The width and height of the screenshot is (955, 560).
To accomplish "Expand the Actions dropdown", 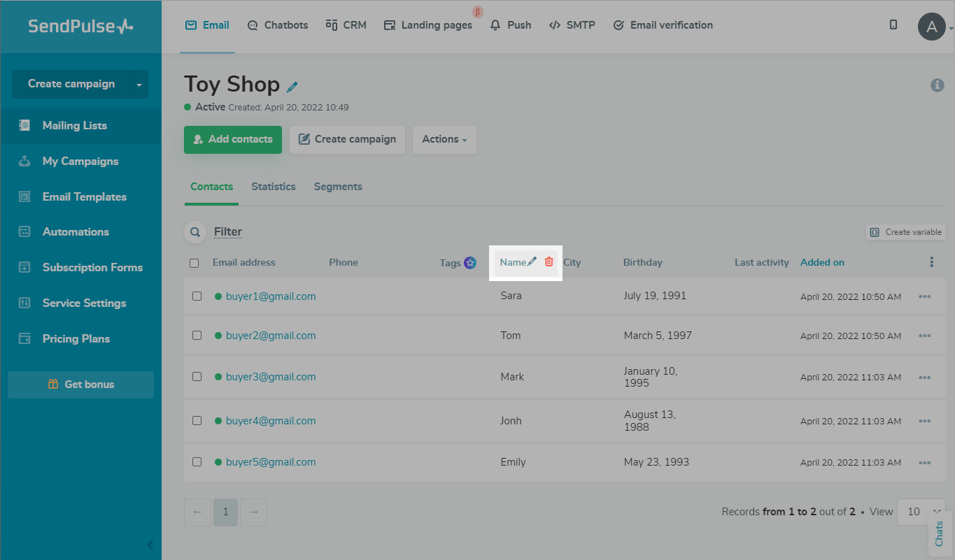I will [x=444, y=139].
